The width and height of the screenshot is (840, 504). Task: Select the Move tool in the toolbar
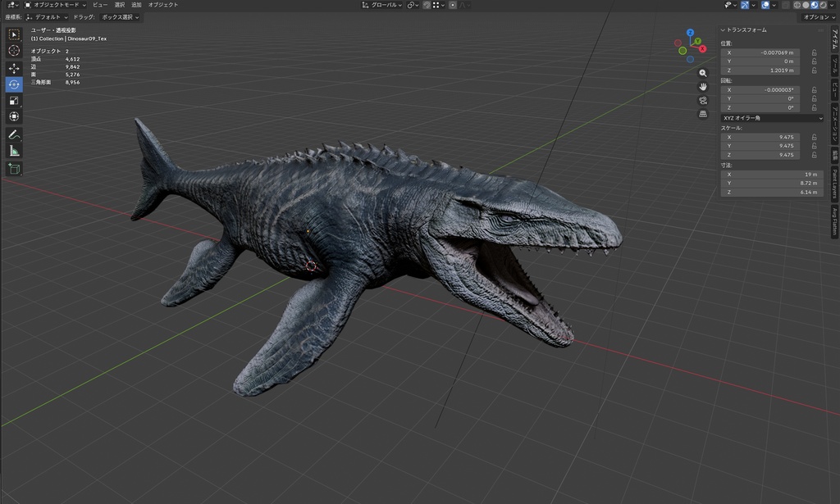tap(13, 66)
